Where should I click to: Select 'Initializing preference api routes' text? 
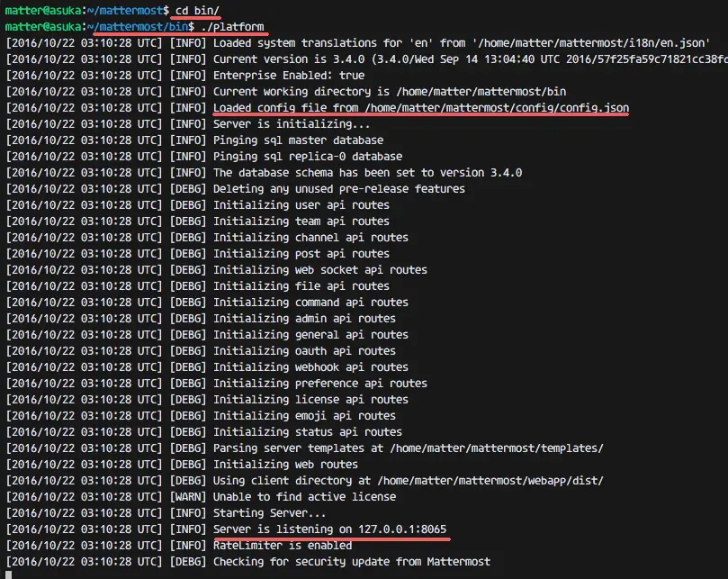pyautogui.click(x=319, y=384)
